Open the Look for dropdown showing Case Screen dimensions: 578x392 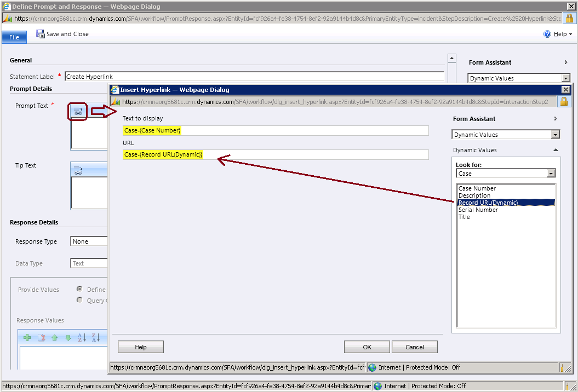click(x=552, y=173)
